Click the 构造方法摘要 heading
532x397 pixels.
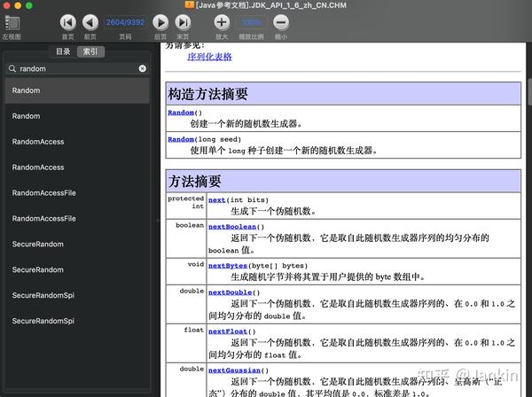207,94
